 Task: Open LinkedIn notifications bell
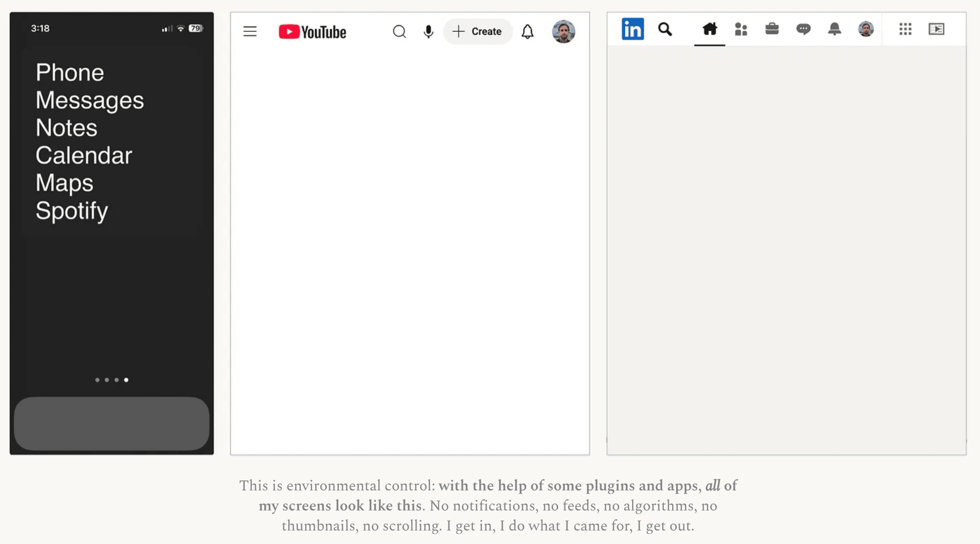click(x=834, y=29)
